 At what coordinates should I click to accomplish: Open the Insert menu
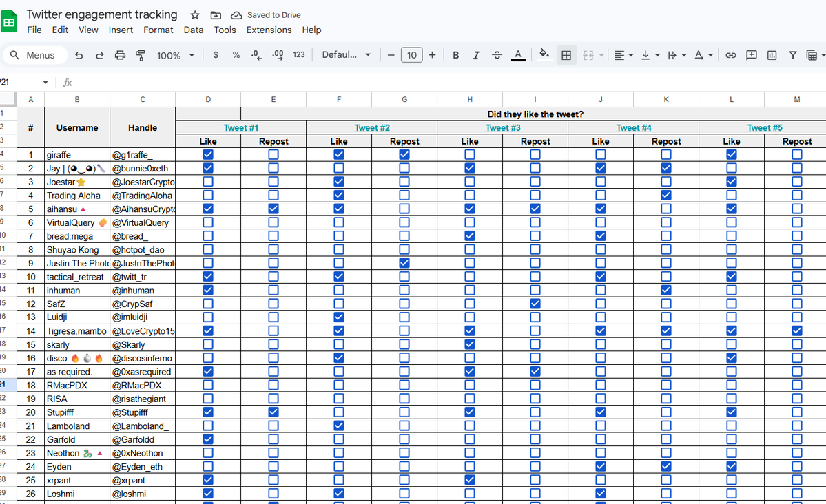(121, 30)
